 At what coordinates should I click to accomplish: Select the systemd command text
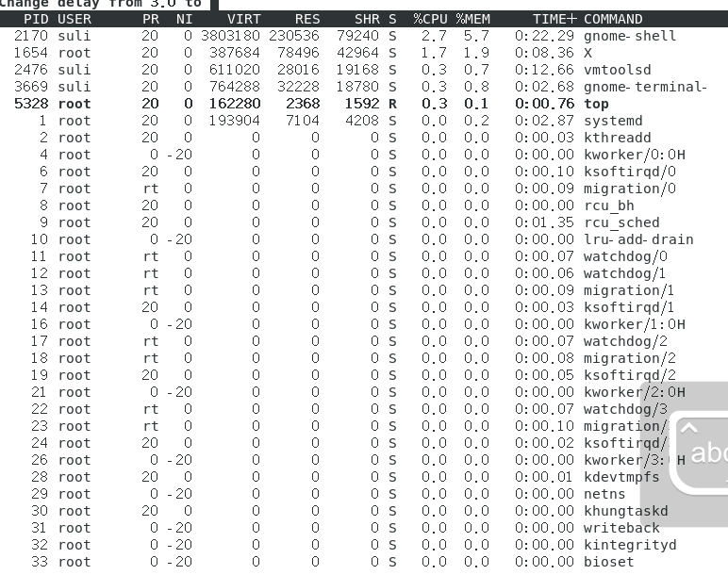[613, 121]
